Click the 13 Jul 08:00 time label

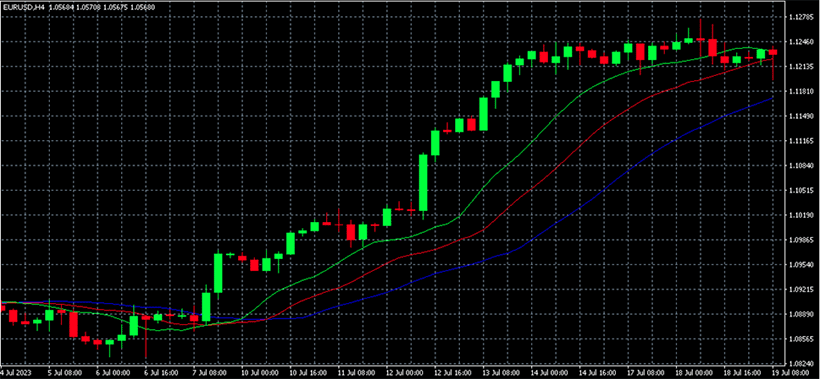(x=502, y=374)
